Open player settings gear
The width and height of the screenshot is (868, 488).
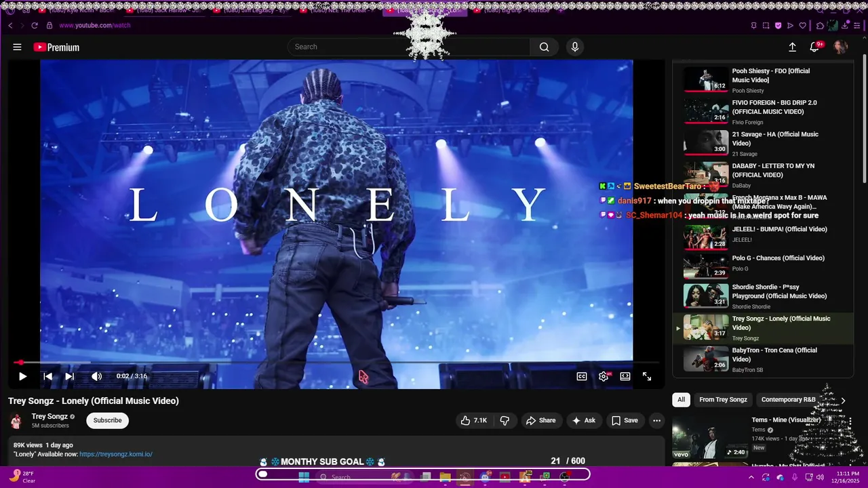coord(604,376)
